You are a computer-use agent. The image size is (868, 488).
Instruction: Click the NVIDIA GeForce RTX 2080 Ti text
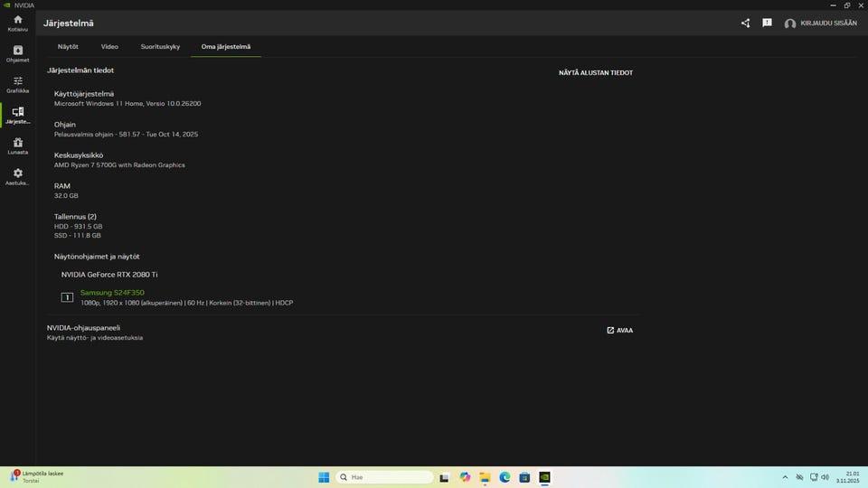click(x=109, y=275)
